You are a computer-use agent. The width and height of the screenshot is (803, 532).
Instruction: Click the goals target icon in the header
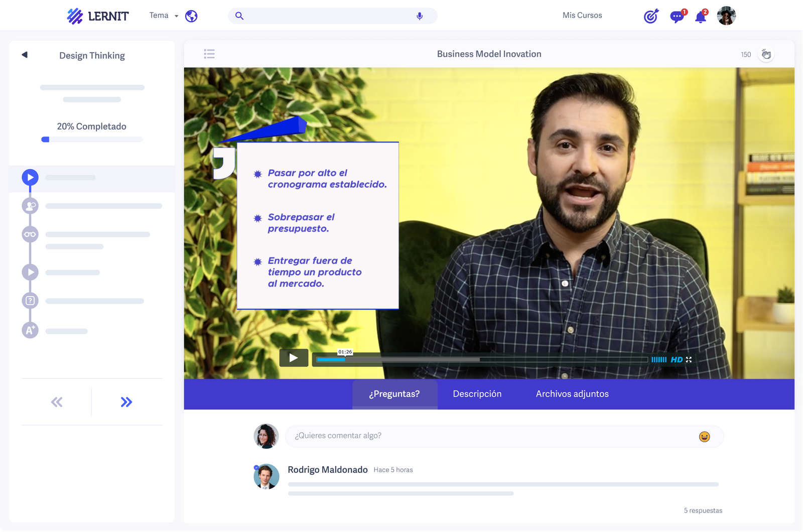(651, 17)
